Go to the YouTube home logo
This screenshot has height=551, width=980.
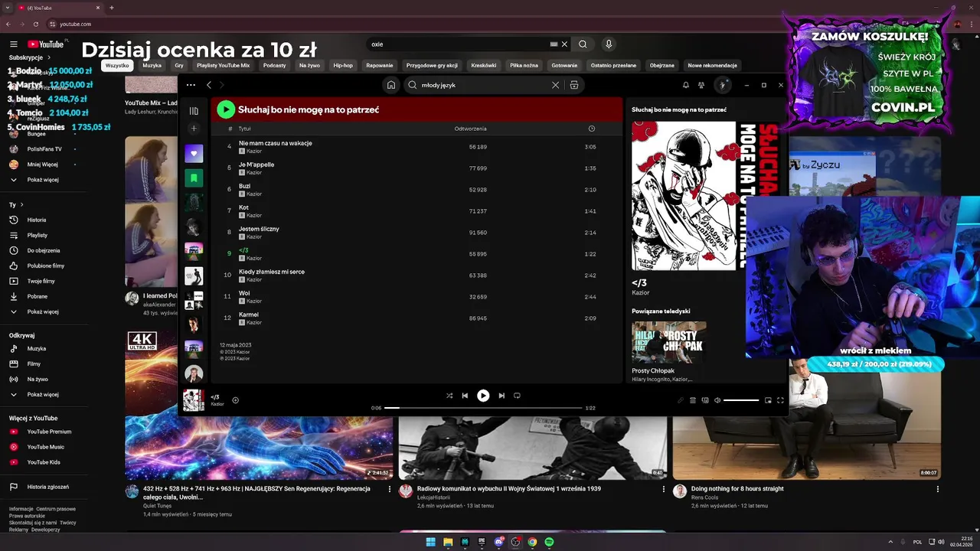point(46,44)
